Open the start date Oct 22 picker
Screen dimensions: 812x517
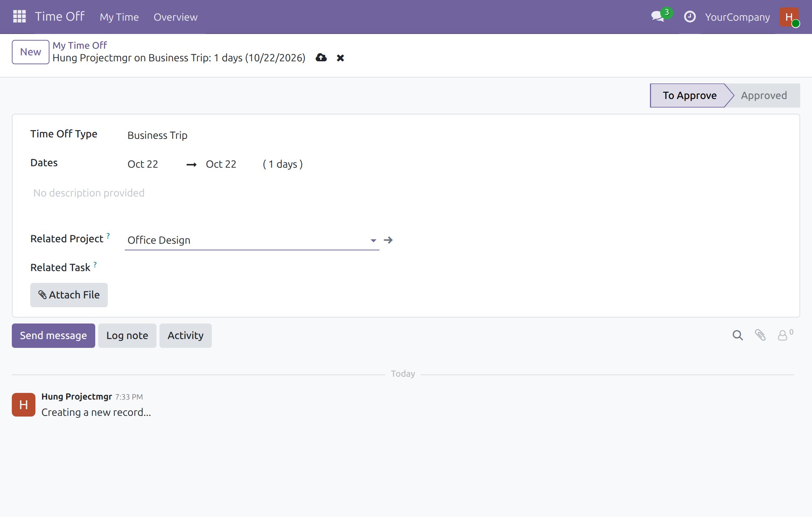tap(142, 164)
